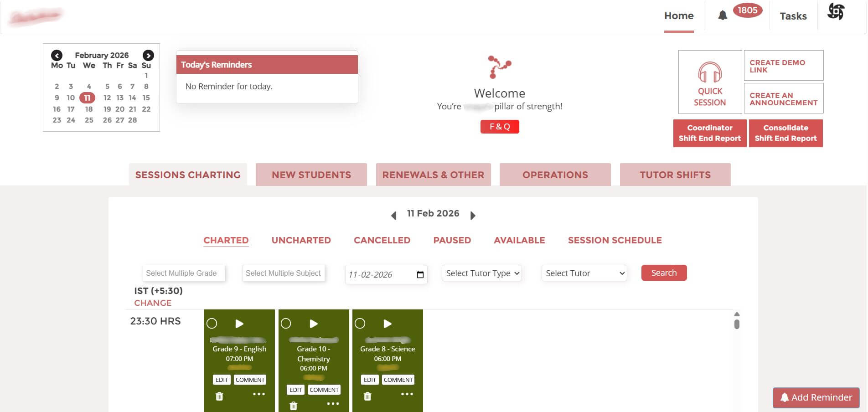This screenshot has width=868, height=412.
Task: Select the Grade 8 Science session radio button
Action: click(x=360, y=324)
